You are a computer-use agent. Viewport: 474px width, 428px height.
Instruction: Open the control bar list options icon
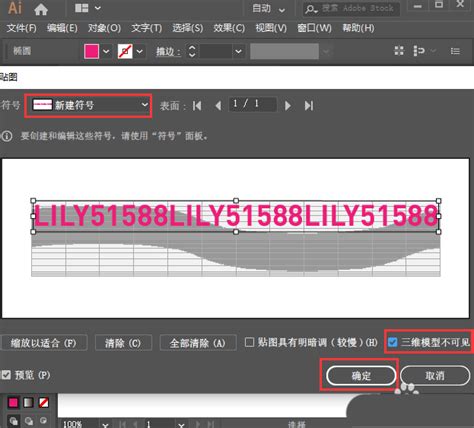pos(455,51)
